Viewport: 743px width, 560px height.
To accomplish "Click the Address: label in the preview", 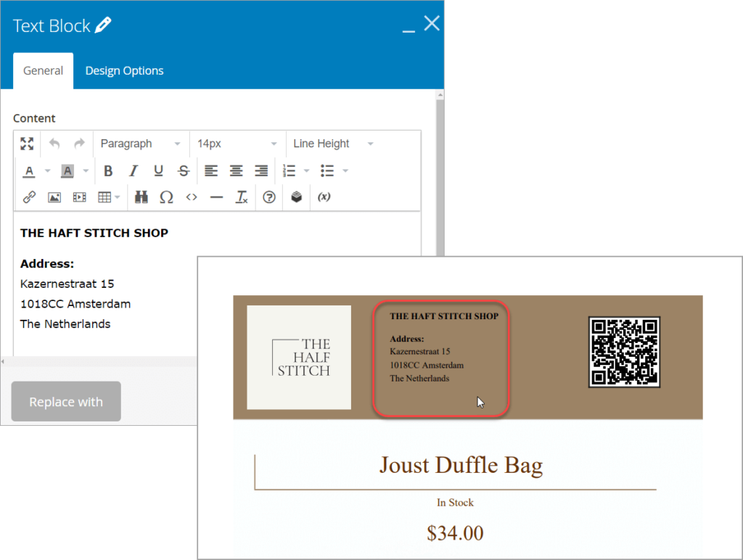I will (406, 339).
